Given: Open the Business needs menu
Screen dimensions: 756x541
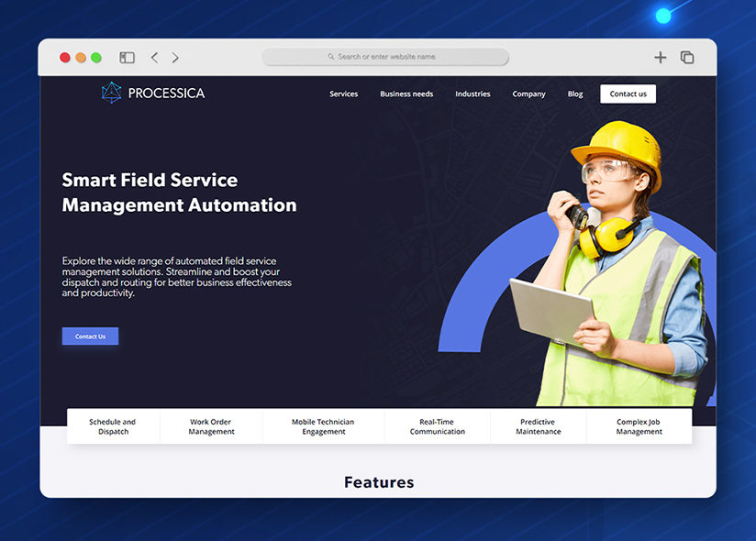Looking at the screenshot, I should coord(406,94).
